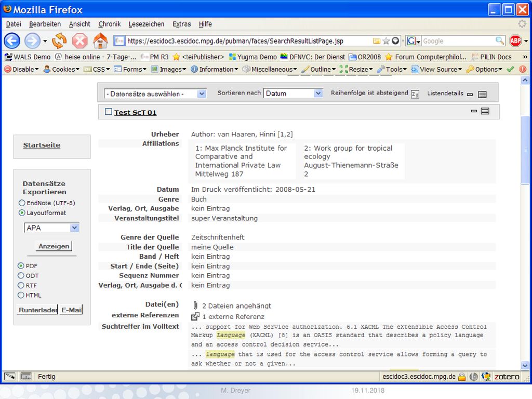The image size is (532, 399).
Task: Click the scrollbar down arrow
Action: click(525, 366)
